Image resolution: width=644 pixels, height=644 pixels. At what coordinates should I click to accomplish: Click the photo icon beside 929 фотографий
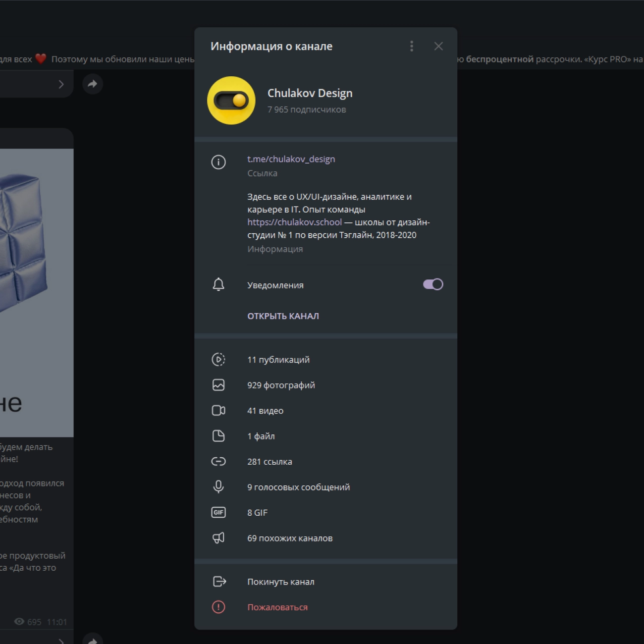(x=218, y=385)
